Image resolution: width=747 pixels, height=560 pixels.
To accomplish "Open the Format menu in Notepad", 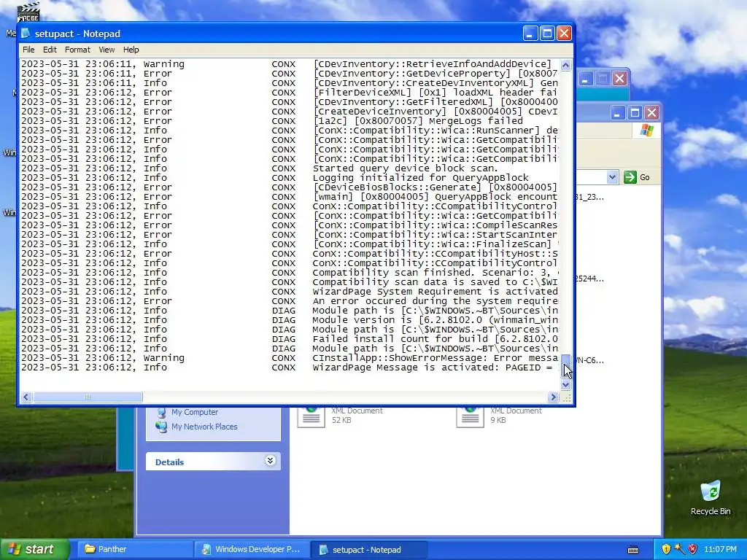I will tap(77, 50).
